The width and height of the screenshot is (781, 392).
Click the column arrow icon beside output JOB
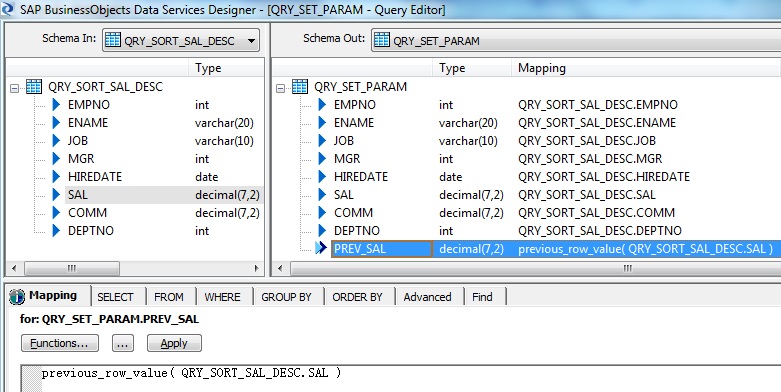[x=322, y=140]
